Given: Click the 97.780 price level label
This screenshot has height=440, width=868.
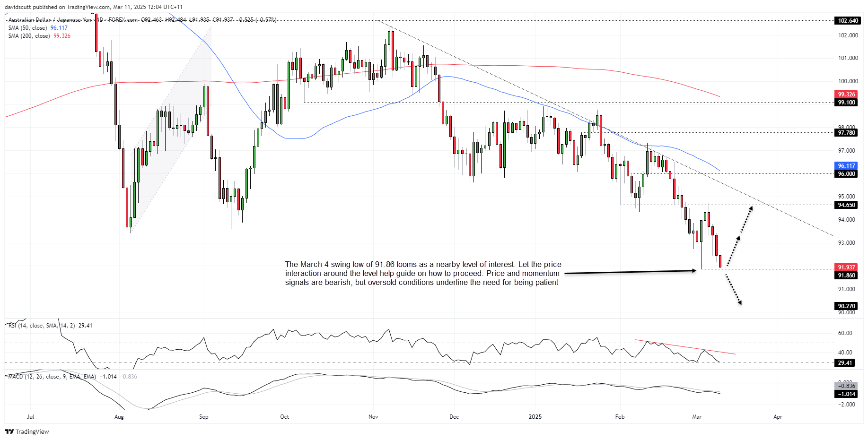Looking at the screenshot, I should coord(846,133).
